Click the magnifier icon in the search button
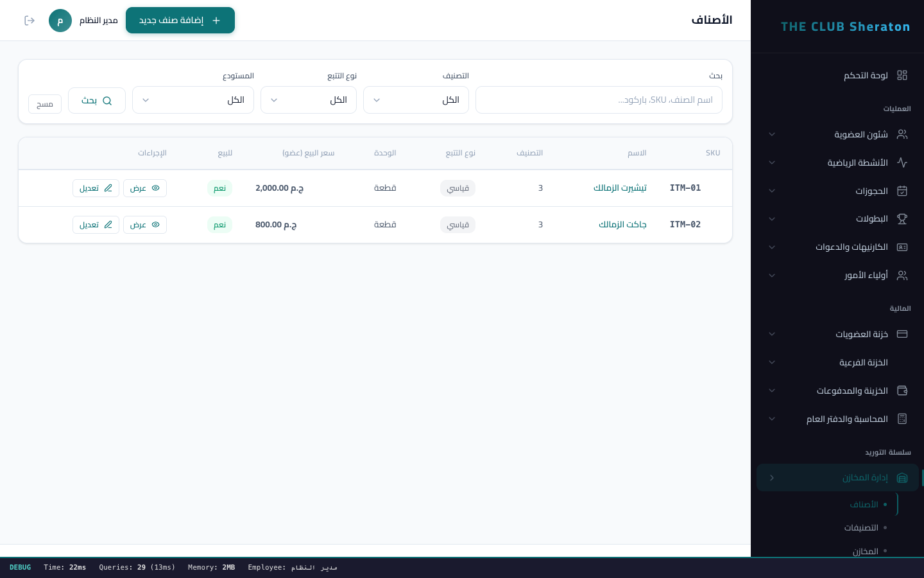Screen dimensions: 924x578 coord(107,101)
